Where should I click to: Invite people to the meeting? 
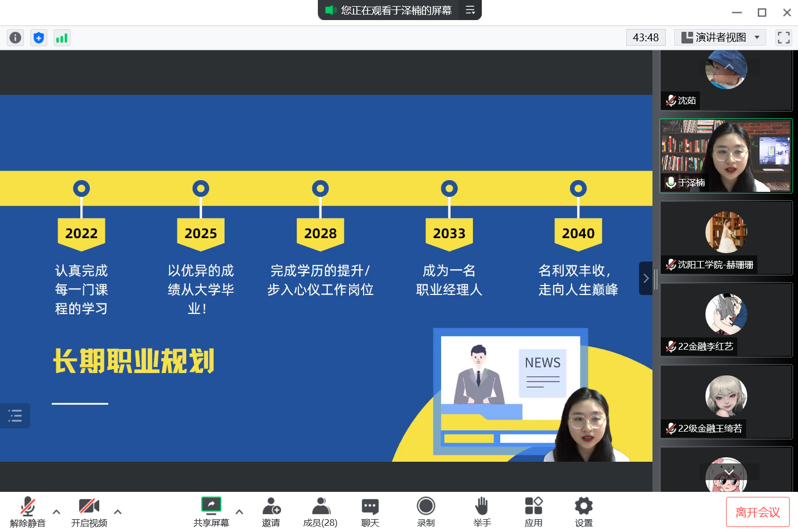271,512
